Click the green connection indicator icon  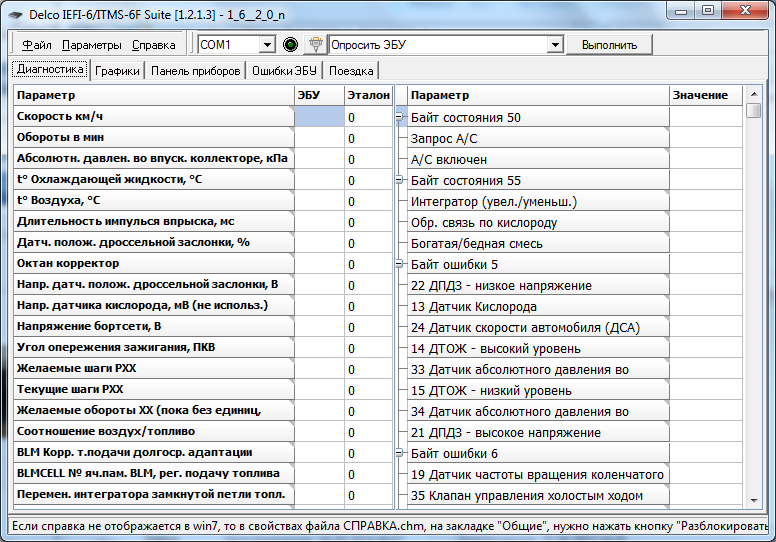point(291,45)
